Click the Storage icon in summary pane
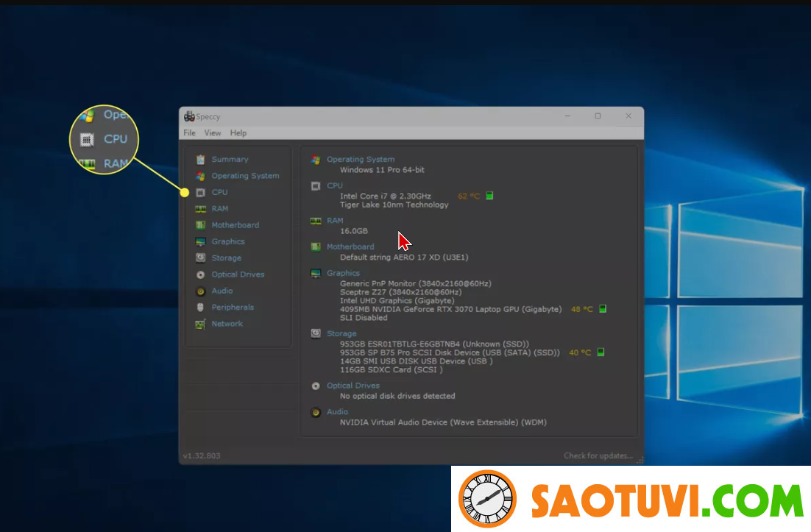Image resolution: width=811 pixels, height=532 pixels. click(x=316, y=333)
